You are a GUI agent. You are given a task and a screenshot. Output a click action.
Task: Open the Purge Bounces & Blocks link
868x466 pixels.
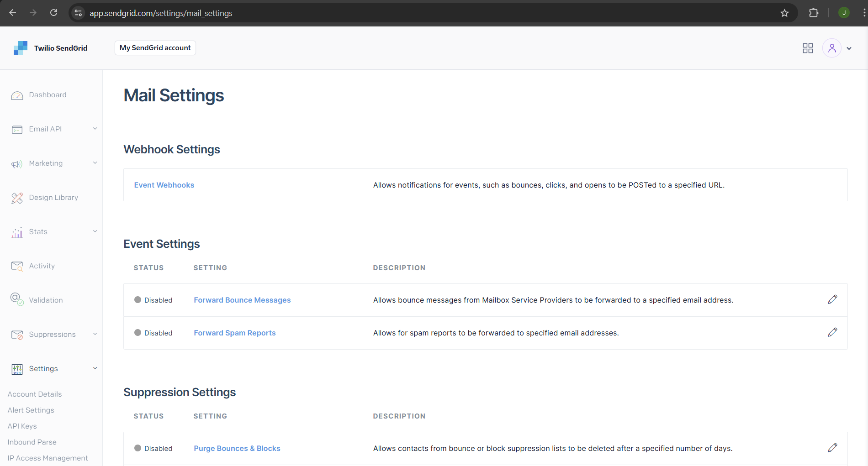pos(237,448)
